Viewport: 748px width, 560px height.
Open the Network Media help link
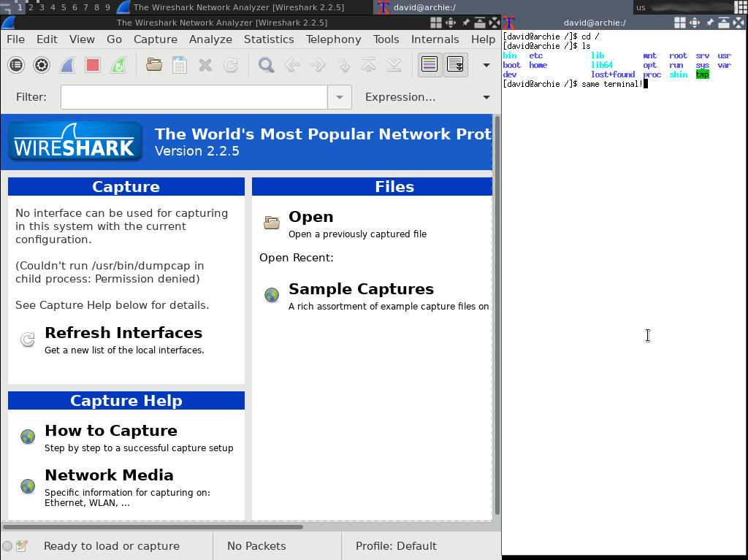point(110,475)
